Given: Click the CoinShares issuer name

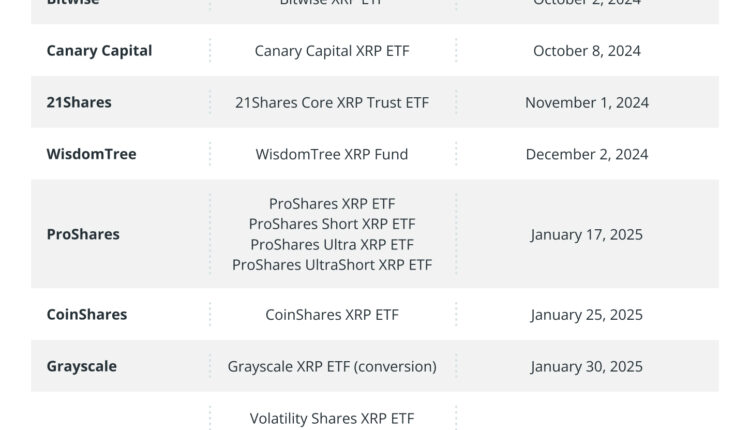Looking at the screenshot, I should (x=87, y=314).
